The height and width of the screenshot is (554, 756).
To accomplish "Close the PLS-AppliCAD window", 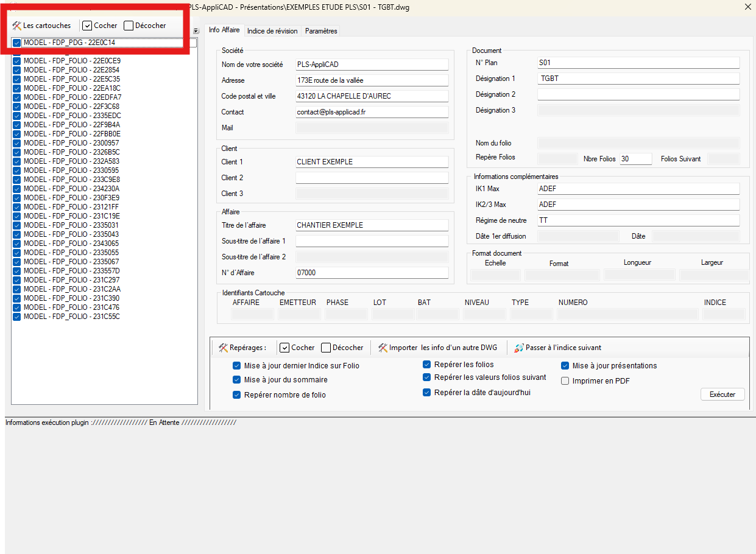I will [x=747, y=7].
